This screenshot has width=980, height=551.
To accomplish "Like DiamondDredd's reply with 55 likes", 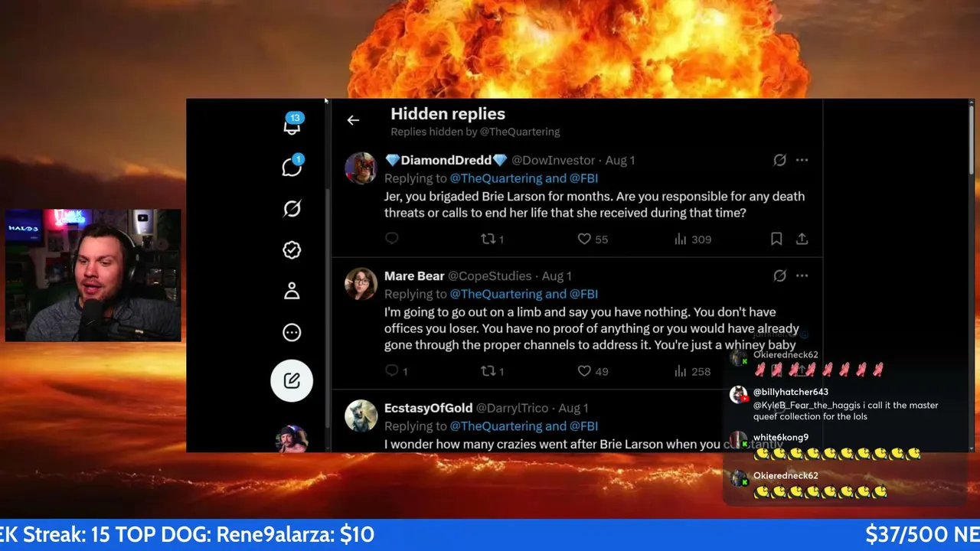I will [x=593, y=239].
